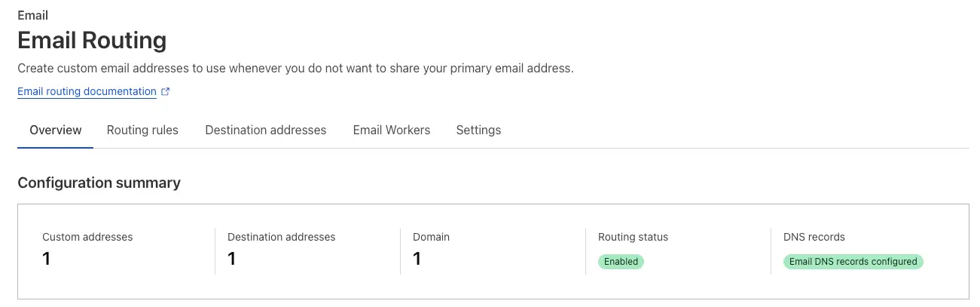
Task: Open the Routing rules tab
Action: point(142,130)
